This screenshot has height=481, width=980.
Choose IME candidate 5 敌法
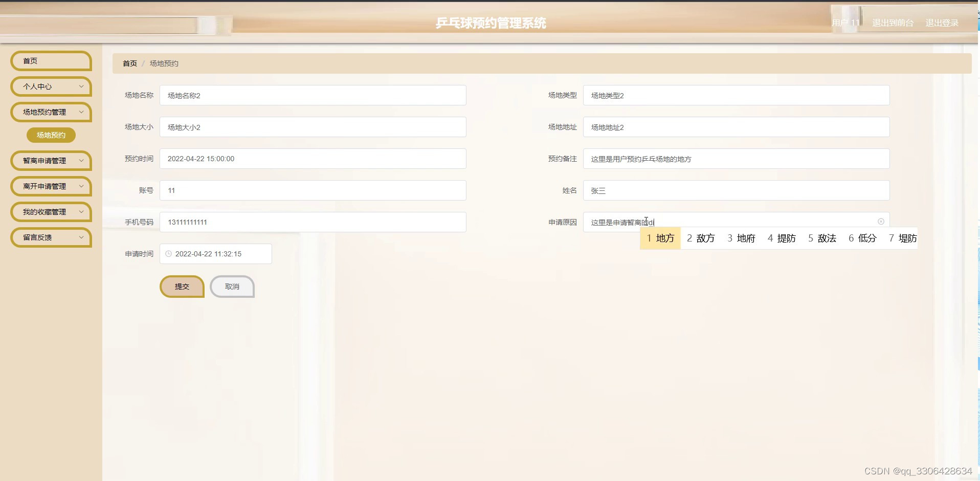pyautogui.click(x=822, y=238)
